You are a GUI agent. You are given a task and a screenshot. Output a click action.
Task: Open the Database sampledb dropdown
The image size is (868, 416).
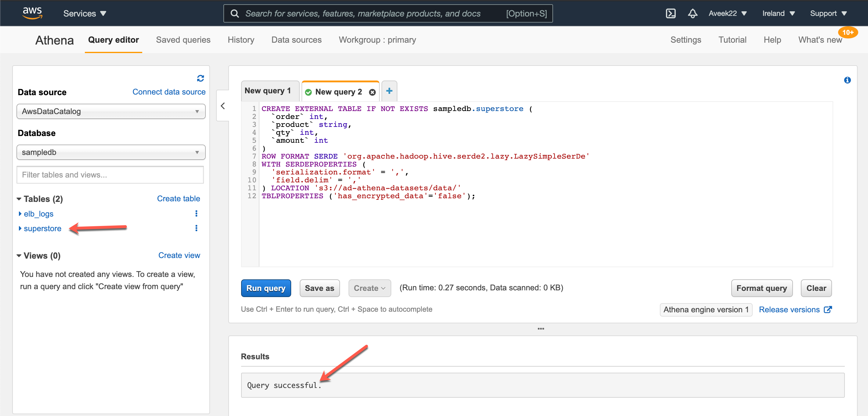111,152
